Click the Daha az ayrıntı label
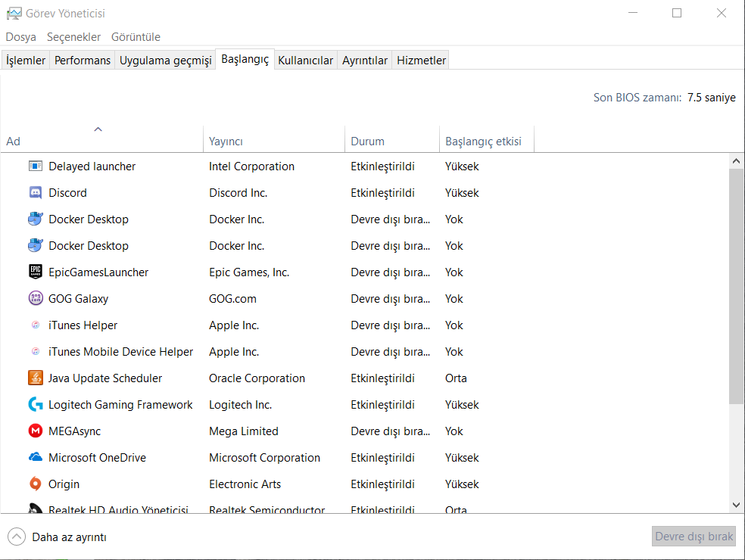The image size is (745, 560). pyautogui.click(x=70, y=537)
